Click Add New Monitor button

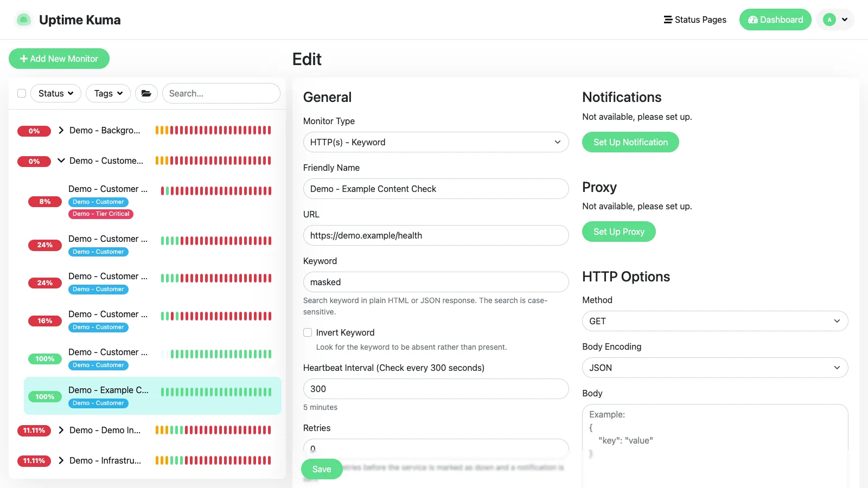coord(59,59)
